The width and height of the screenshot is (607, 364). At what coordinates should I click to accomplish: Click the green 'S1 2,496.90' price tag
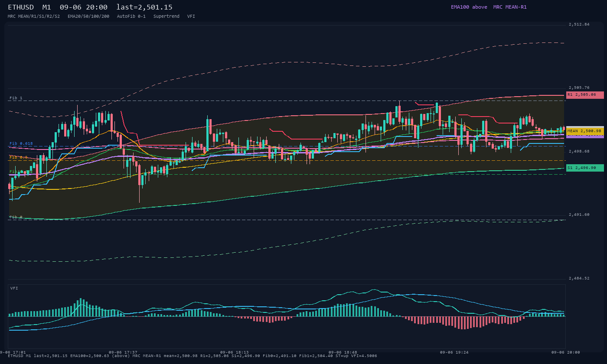[585, 168]
